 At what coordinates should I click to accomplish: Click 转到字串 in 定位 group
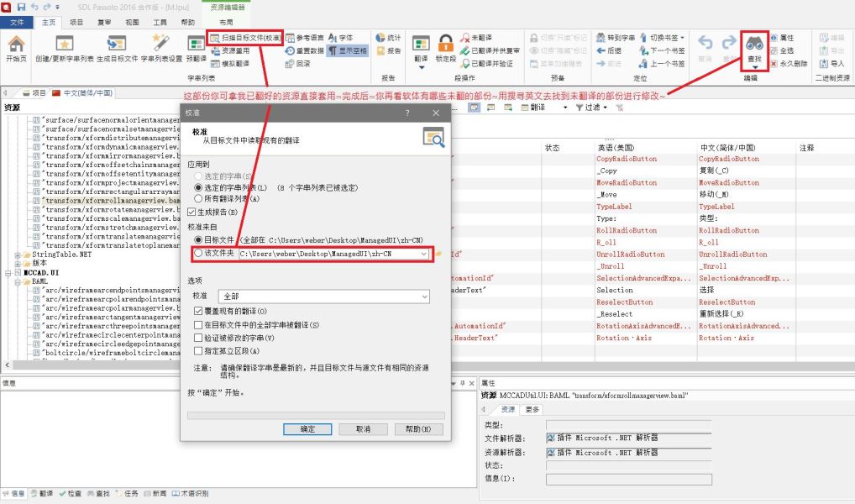(x=615, y=38)
